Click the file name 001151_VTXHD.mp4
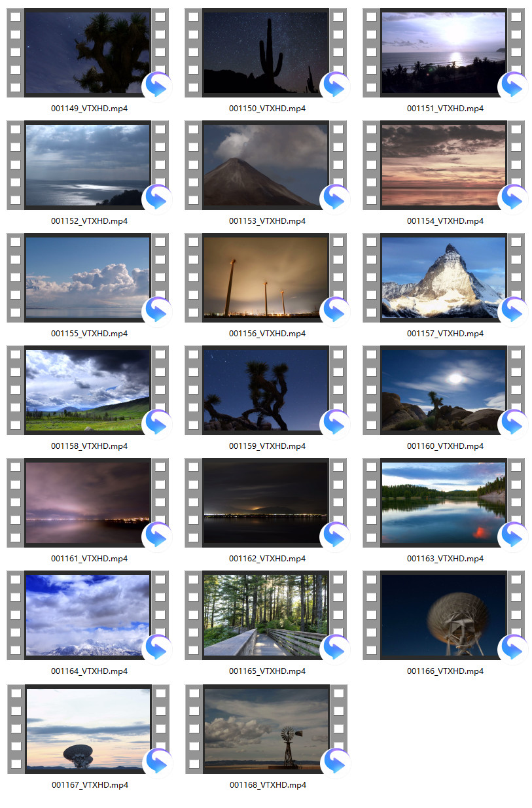Viewport: 532px width, 808px height. coord(445,109)
